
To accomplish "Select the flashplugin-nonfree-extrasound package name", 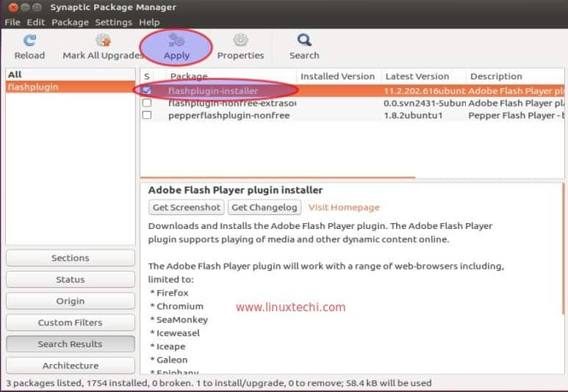I will [x=232, y=104].
